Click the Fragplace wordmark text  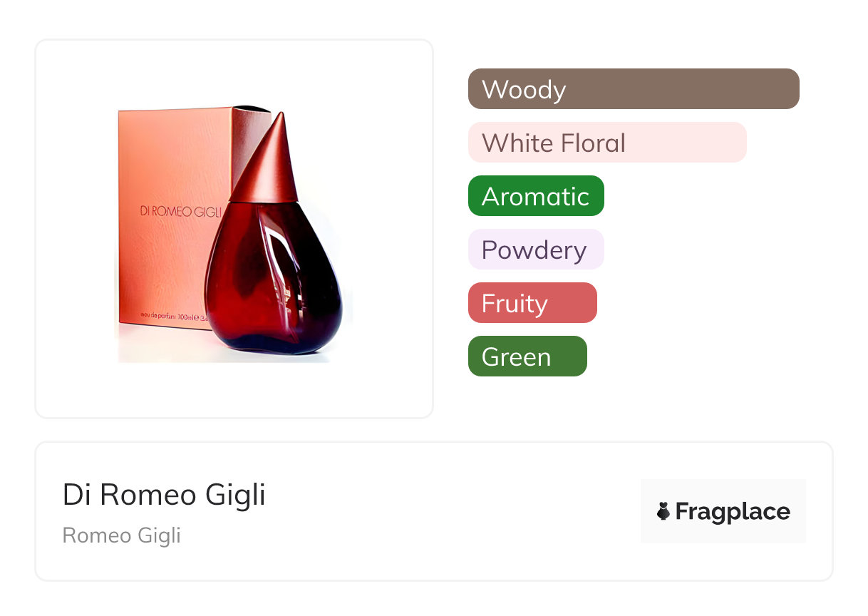point(733,511)
